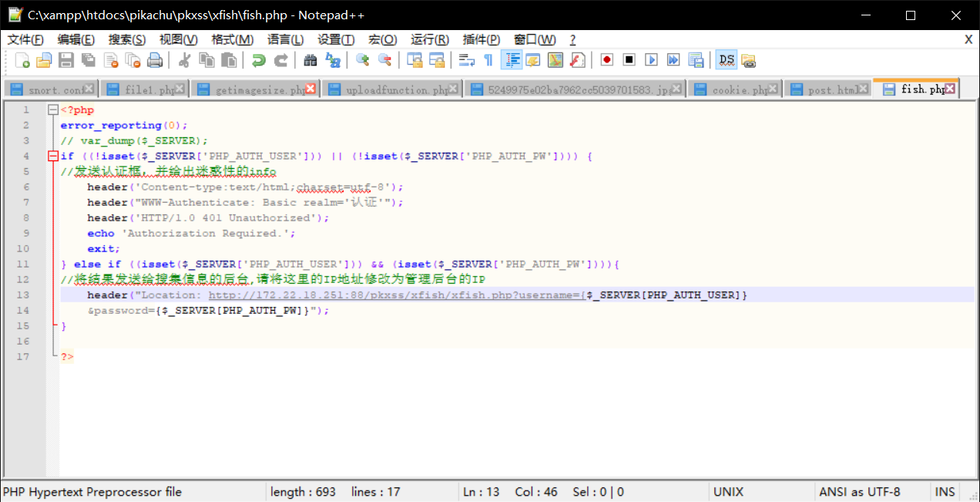Open the xfish.php URL on line 13
Image resolution: width=980 pixels, height=502 pixels.
coord(395,295)
